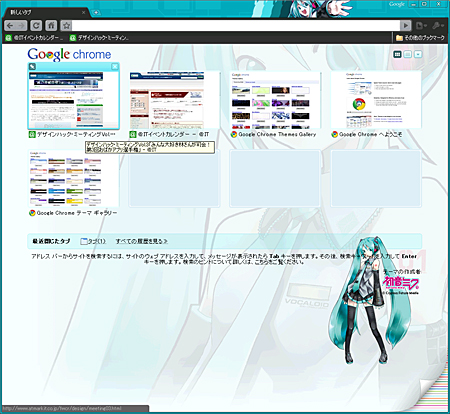Screen dimensions: 450x414
Task: Click the Go arrow beside address bar
Action: (405, 26)
